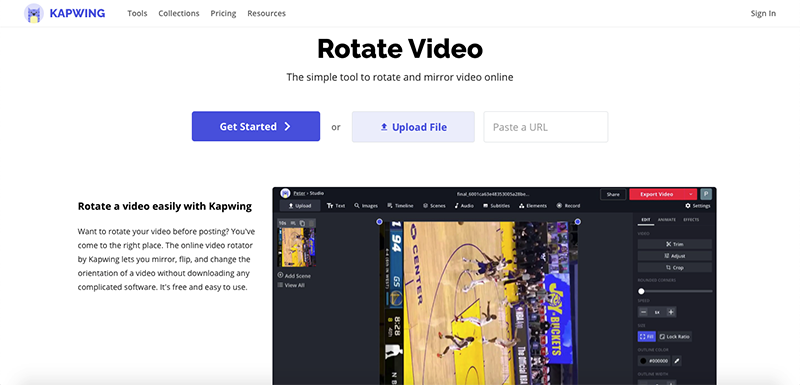800x385 pixels.
Task: Click the Rounded Corners slider handle
Action: pyautogui.click(x=641, y=291)
